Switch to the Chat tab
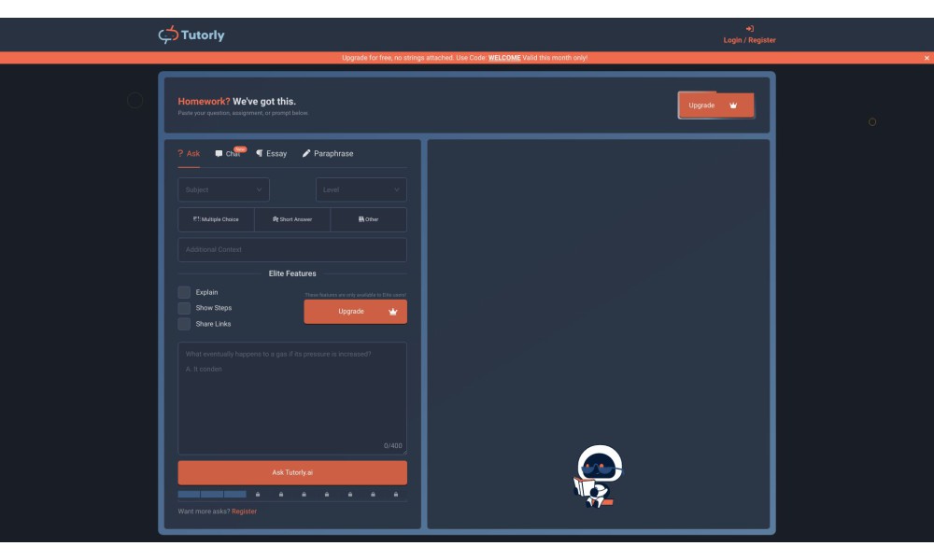This screenshot has height=560, width=934. pos(228,154)
